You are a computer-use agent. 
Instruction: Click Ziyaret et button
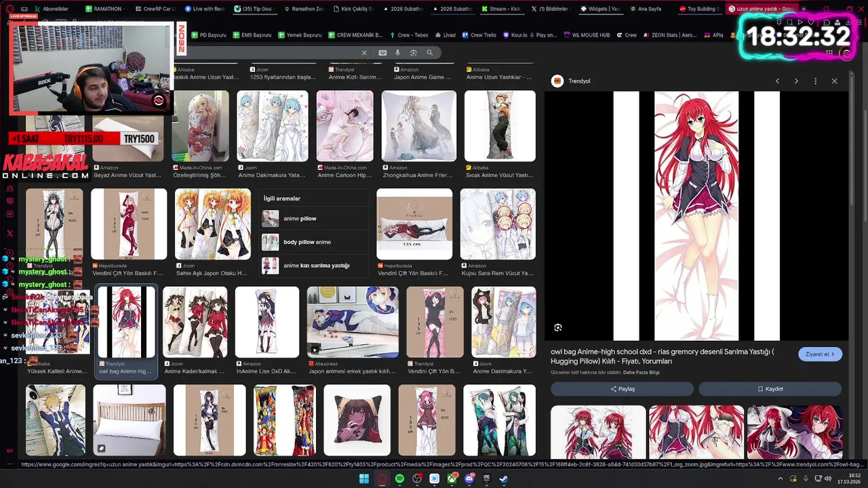[821, 354]
